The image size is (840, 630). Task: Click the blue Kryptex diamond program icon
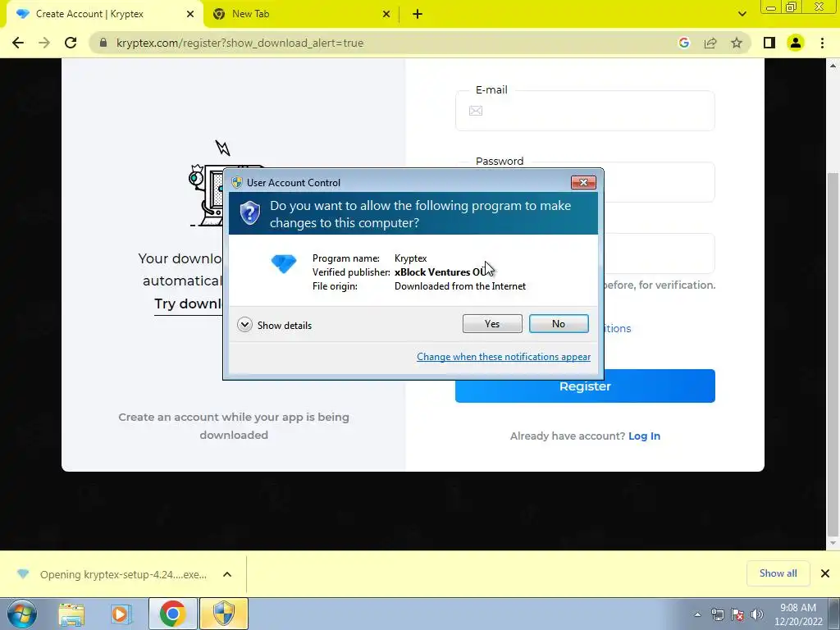(283, 263)
